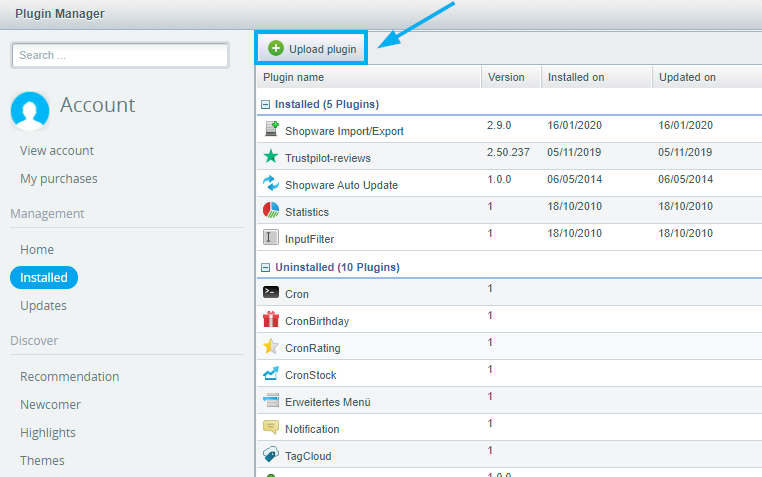This screenshot has height=477, width=762.
Task: Sort by Plugin name column header
Action: (x=369, y=77)
